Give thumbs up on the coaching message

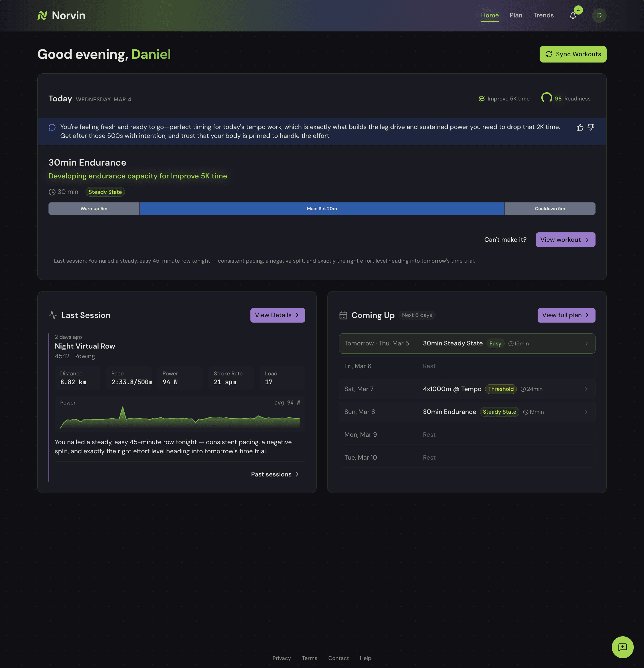(580, 127)
